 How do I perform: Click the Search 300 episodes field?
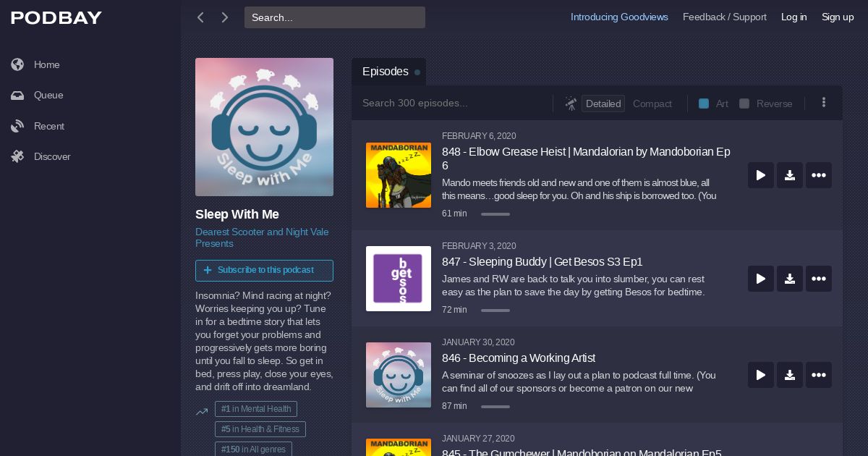pyautogui.click(x=452, y=104)
